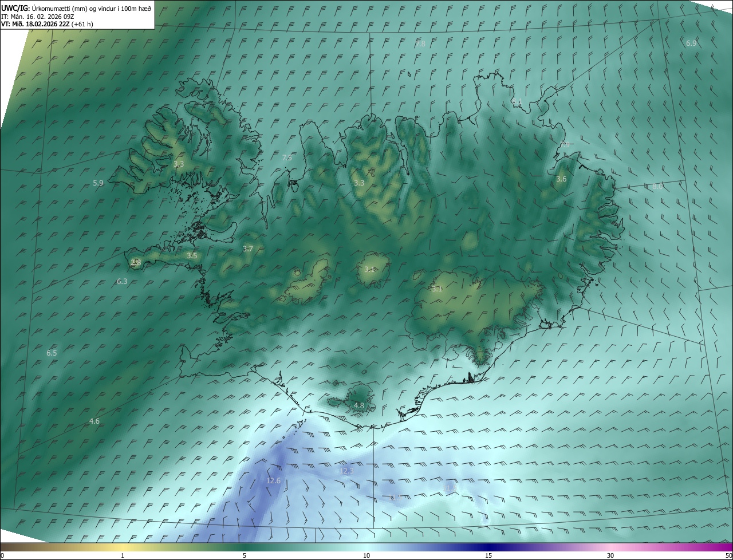Screen dimensions: 733x560
Task: Select the 8.1 value on the northeast coast
Action: pos(517,101)
